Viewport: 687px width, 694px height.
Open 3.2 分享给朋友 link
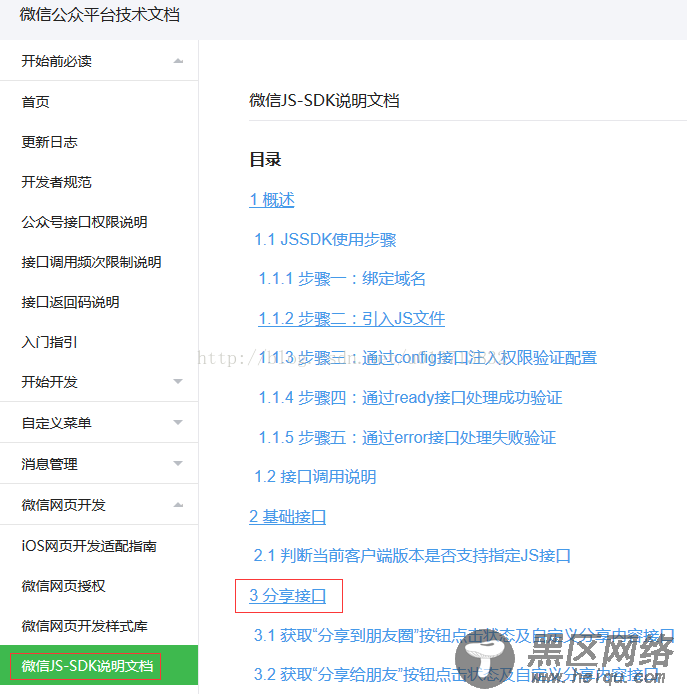tap(456, 675)
